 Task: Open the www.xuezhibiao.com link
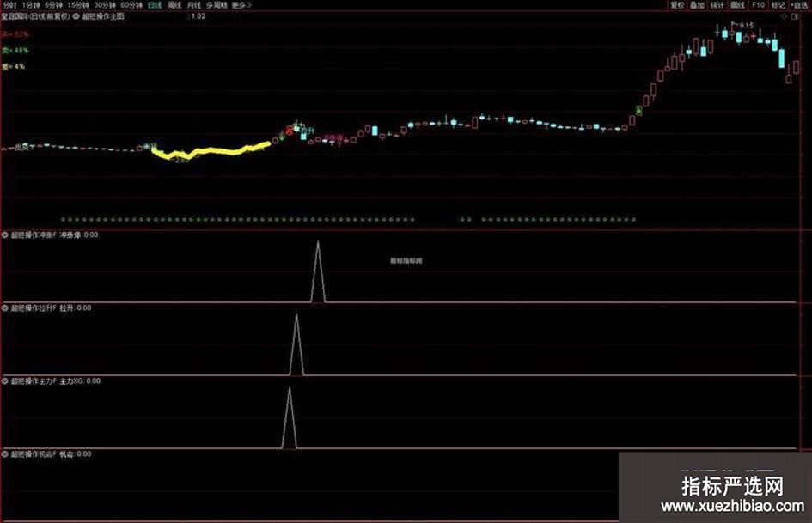[x=732, y=506]
